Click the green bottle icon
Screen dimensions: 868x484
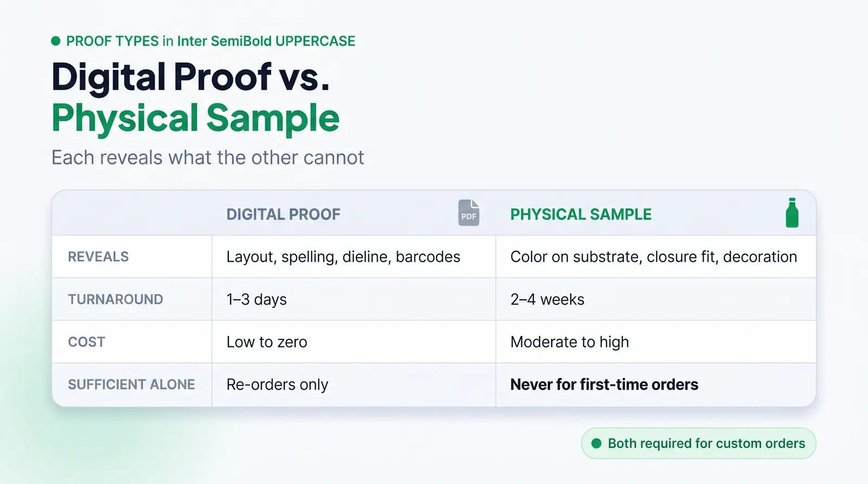[x=792, y=212]
